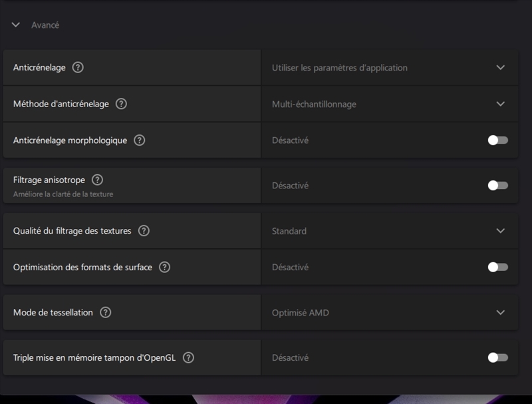
Task: Show help for Anticrénelage morphologique
Action: click(139, 140)
